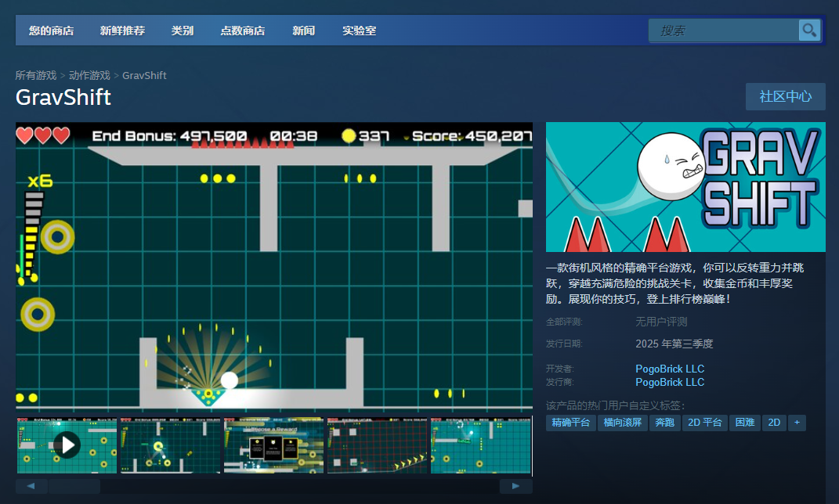Open the 实验室 menu item
This screenshot has height=504, width=839.
359,31
